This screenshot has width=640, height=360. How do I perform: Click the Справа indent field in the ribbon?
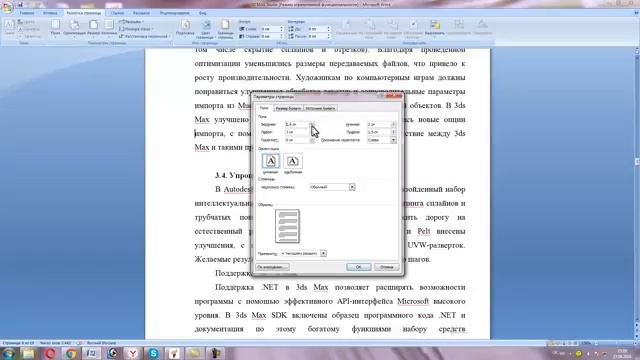(271, 36)
